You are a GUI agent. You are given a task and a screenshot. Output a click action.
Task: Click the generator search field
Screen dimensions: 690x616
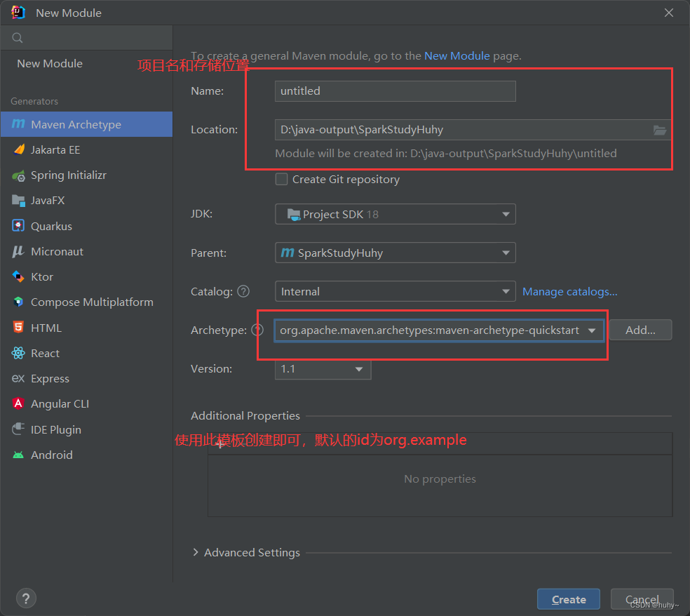(x=86, y=38)
